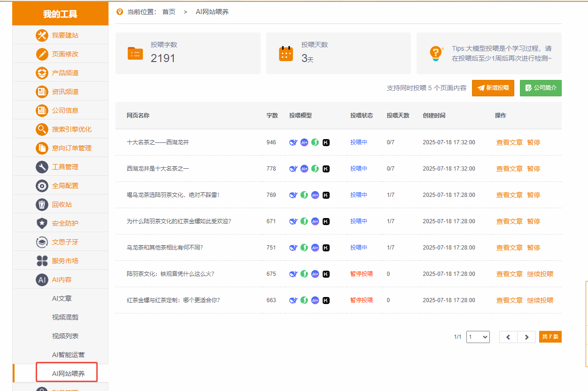The height and width of the screenshot is (391, 588).
Task: Open the AI智能运营 submenu item
Action: pyautogui.click(x=69, y=355)
